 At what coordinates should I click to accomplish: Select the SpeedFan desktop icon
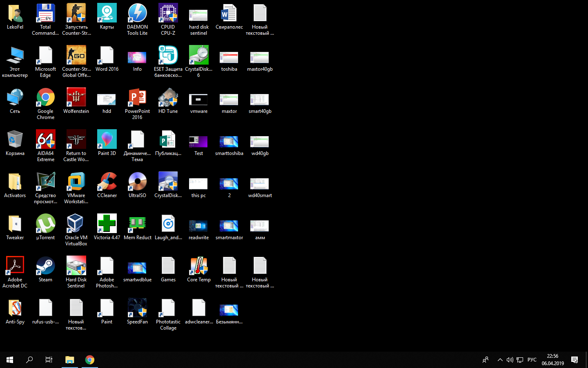click(x=137, y=308)
